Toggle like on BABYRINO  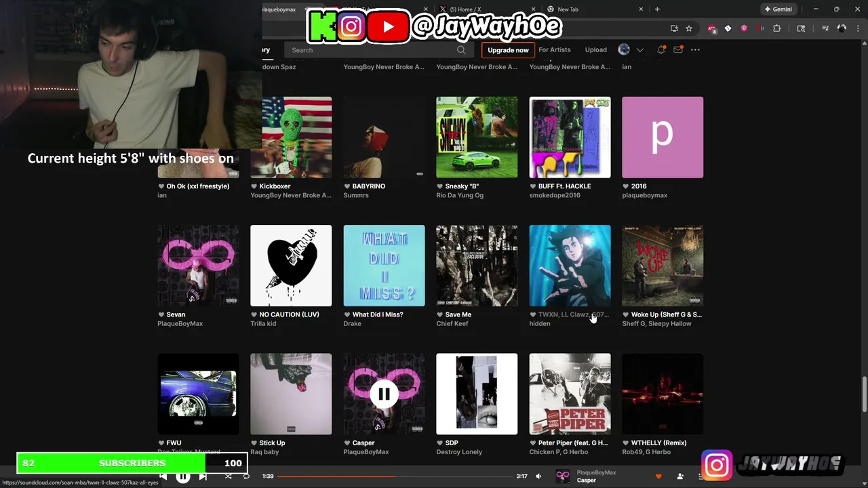click(x=347, y=186)
